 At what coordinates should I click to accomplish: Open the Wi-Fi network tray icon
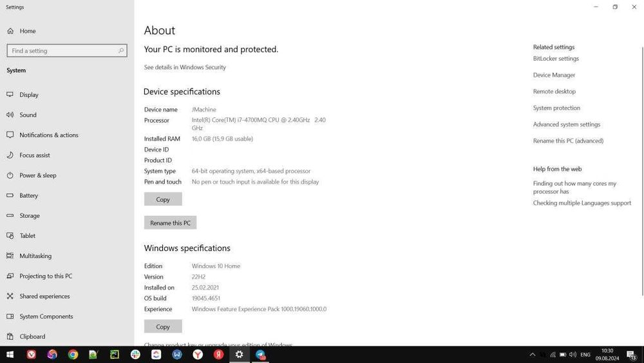tap(553, 355)
